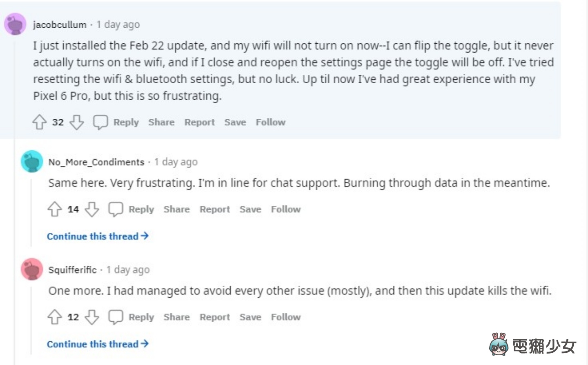The image size is (588, 365).
Task: Upvote Squifferific's comment
Action: click(55, 317)
